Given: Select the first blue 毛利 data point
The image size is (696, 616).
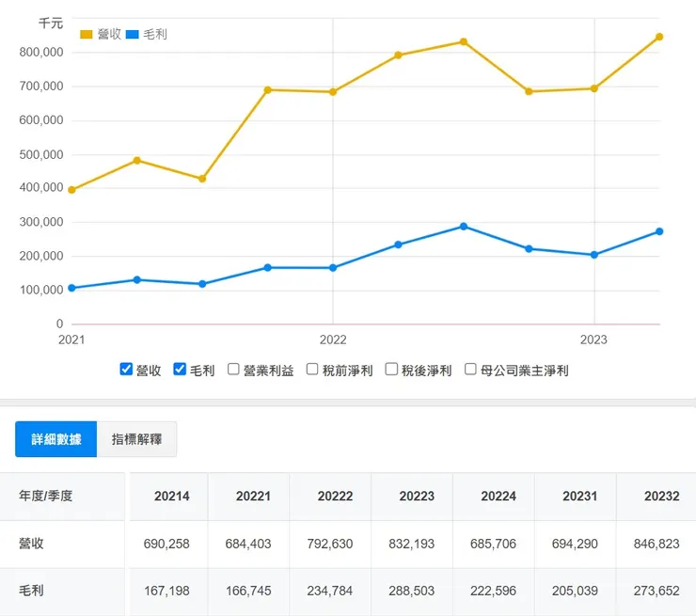Looking at the screenshot, I should [71, 288].
